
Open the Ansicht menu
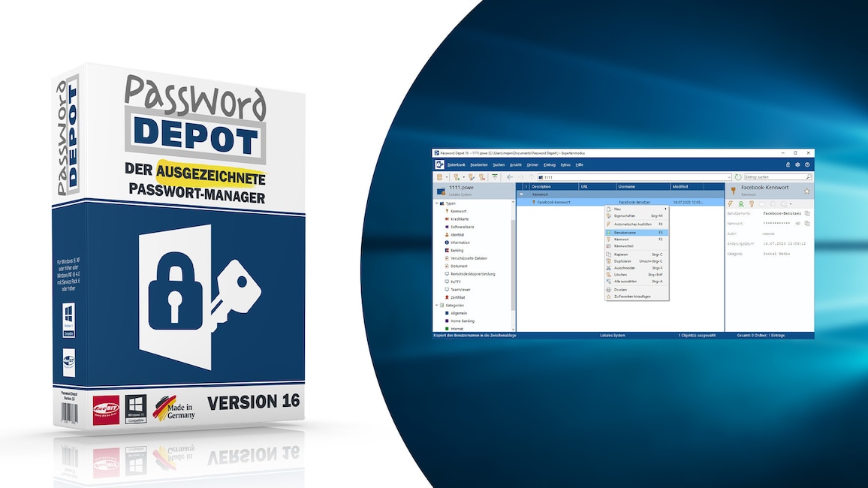pos(515,165)
